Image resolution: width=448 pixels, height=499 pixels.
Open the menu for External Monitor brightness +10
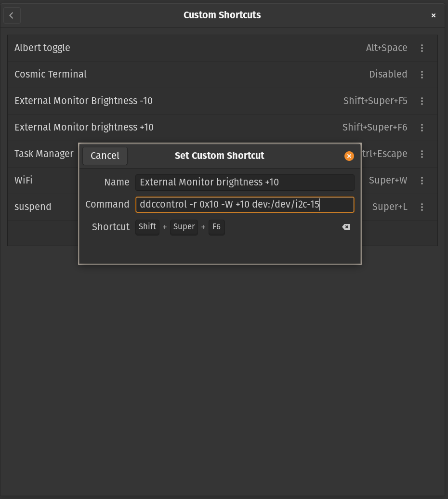tap(422, 128)
